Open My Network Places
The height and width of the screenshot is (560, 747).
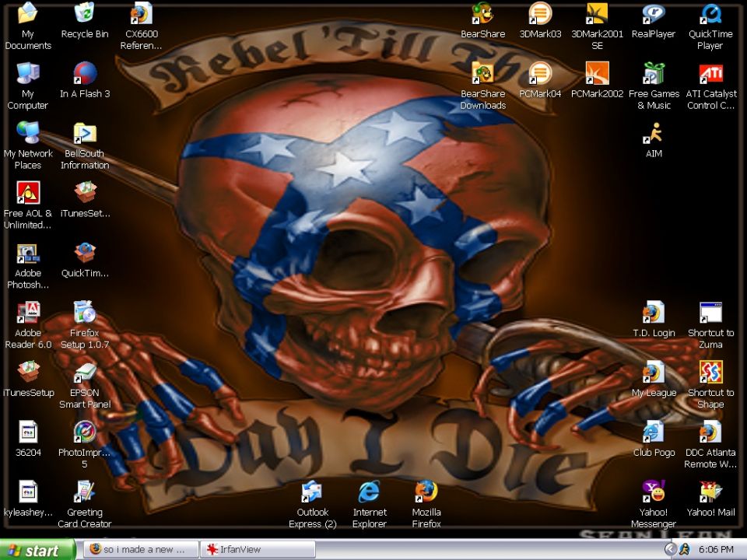[x=28, y=133]
